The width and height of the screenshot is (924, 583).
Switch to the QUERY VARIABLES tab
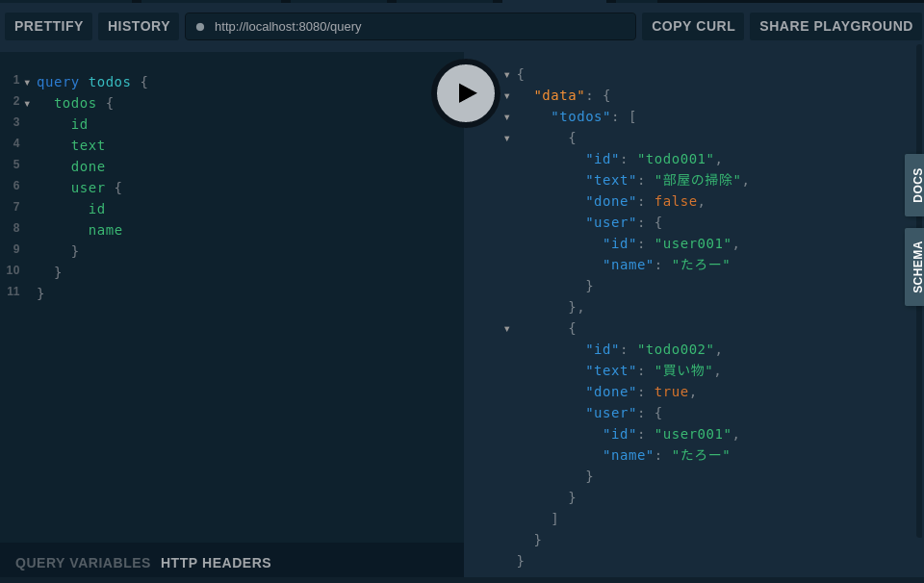click(83, 563)
